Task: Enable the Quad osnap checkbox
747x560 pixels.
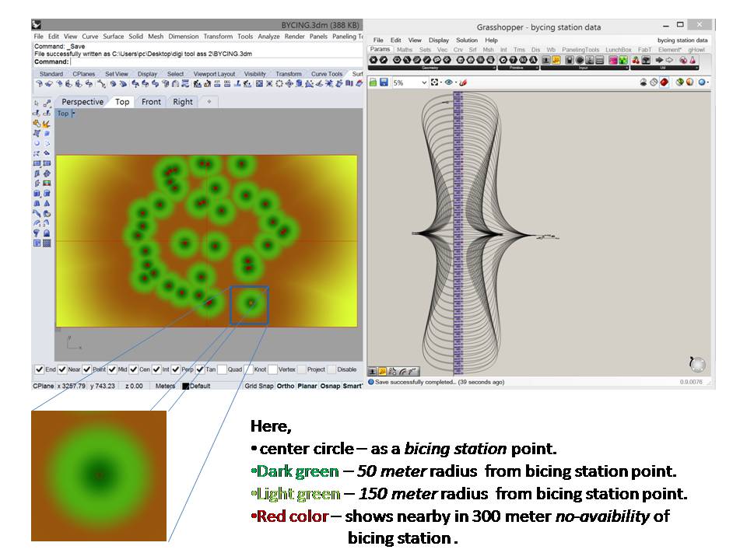Action: (x=220, y=369)
